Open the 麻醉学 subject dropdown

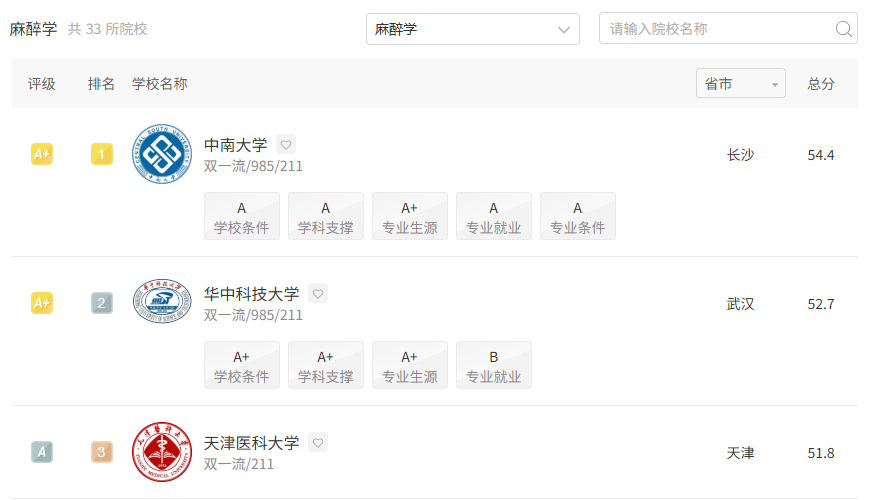coord(473,29)
